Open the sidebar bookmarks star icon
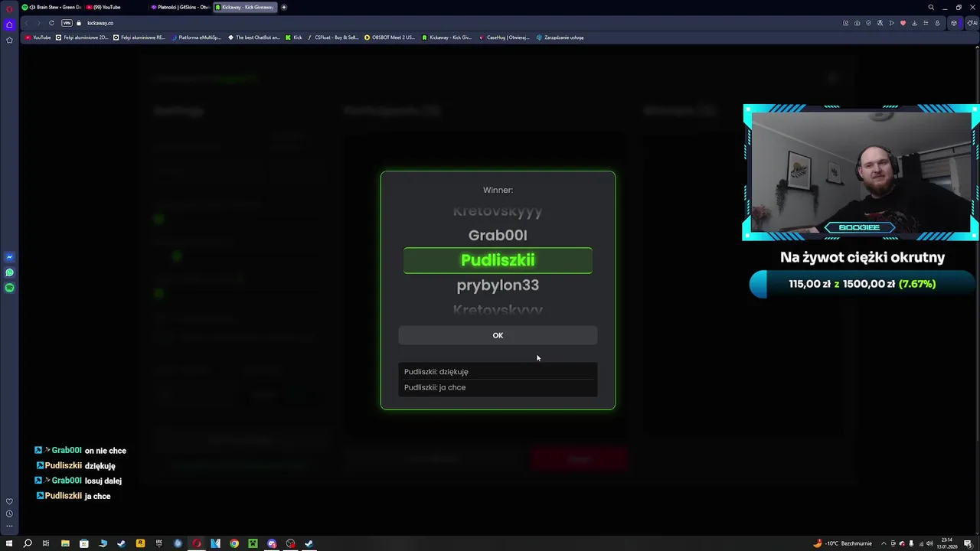The width and height of the screenshot is (980, 551). pos(9,40)
